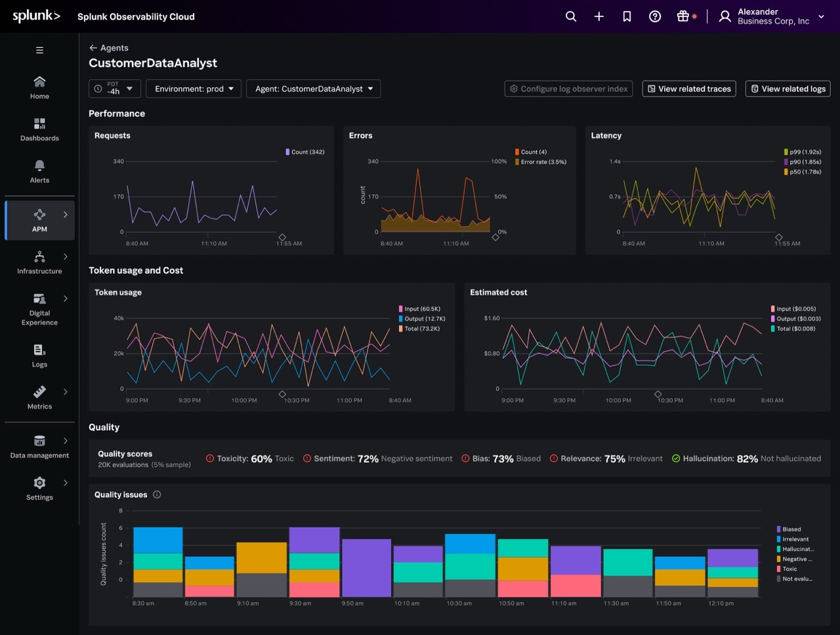Open the -4h time range dropdown
840x635 pixels.
tap(114, 89)
